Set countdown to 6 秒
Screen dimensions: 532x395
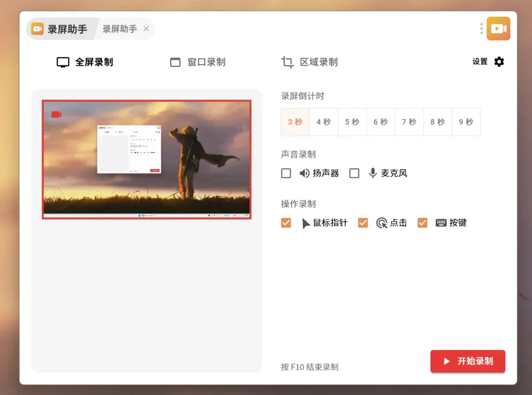point(381,122)
